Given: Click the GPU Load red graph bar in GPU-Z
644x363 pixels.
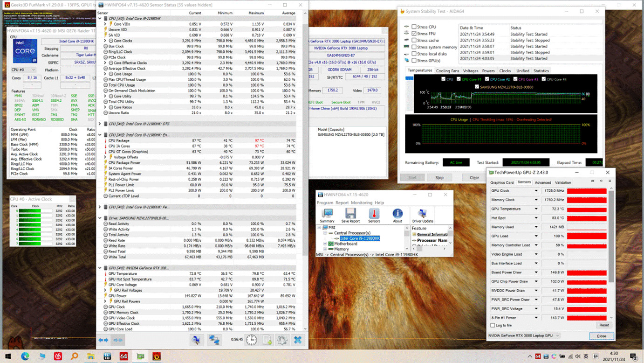Looking at the screenshot, I should pyautogui.click(x=587, y=236).
